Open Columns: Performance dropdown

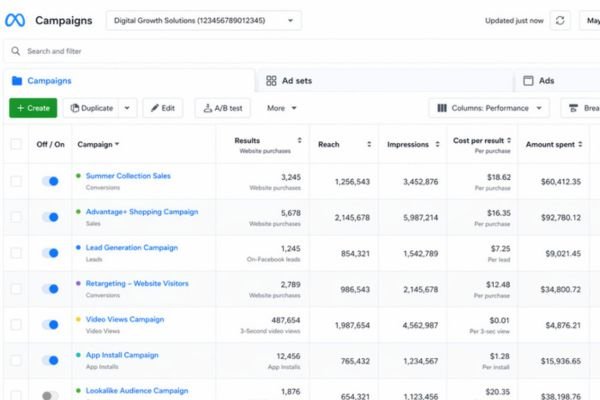489,108
